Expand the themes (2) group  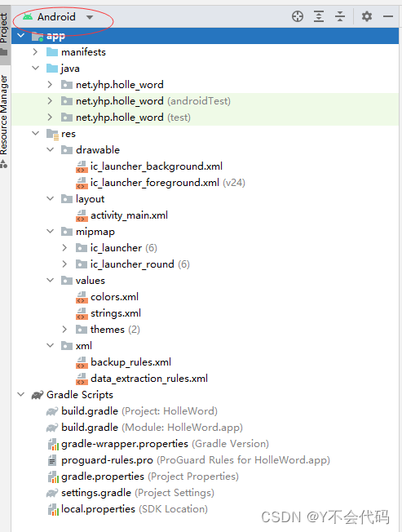(x=64, y=329)
